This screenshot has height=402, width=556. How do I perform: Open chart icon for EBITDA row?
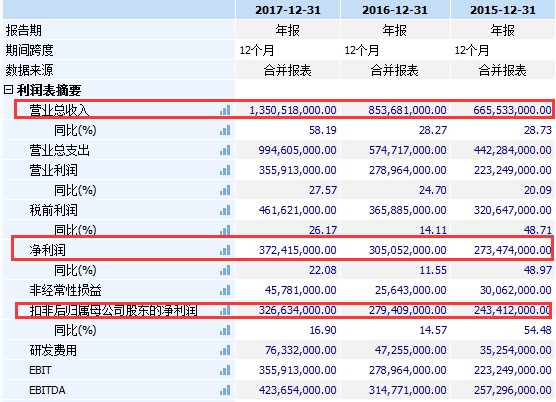pyautogui.click(x=225, y=390)
